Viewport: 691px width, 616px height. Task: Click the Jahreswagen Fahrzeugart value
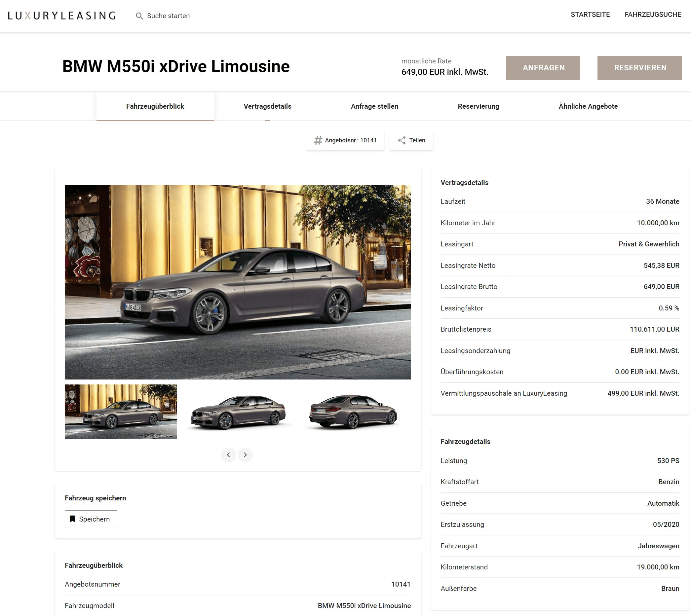click(x=659, y=546)
